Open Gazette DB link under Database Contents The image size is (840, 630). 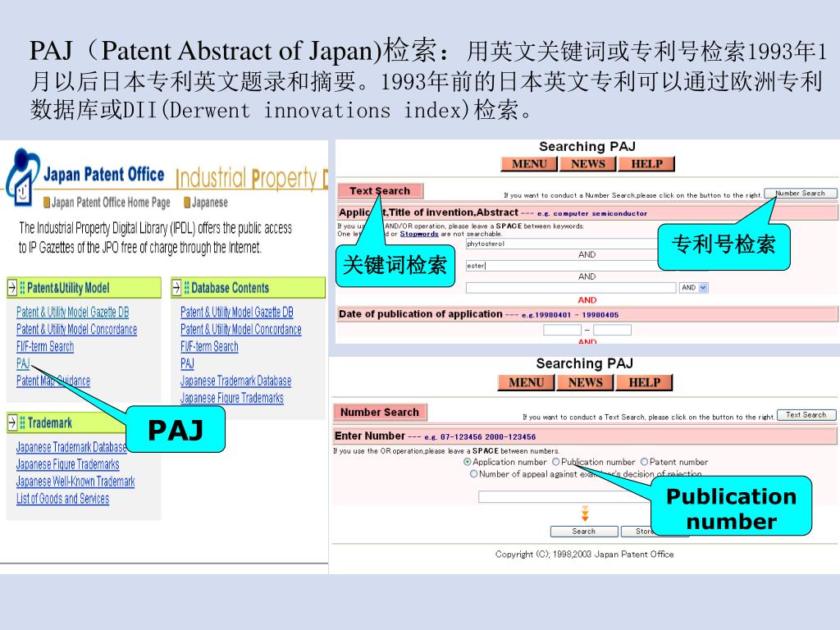pos(237,312)
